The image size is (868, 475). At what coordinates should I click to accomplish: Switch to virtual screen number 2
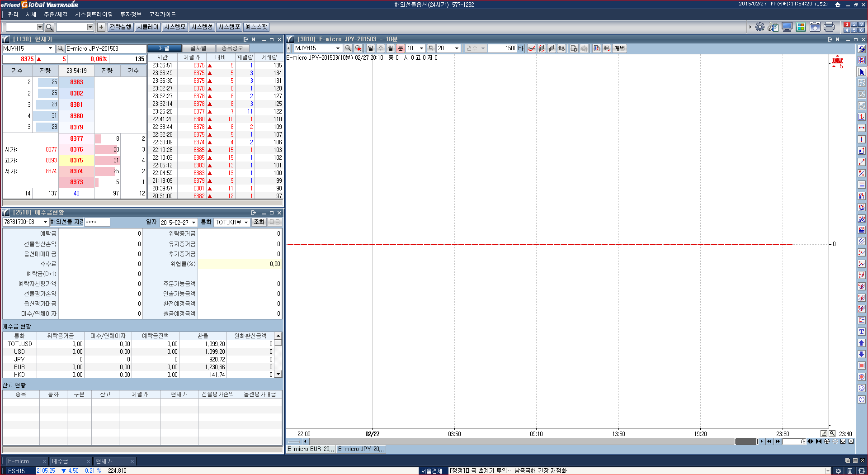(854, 24)
